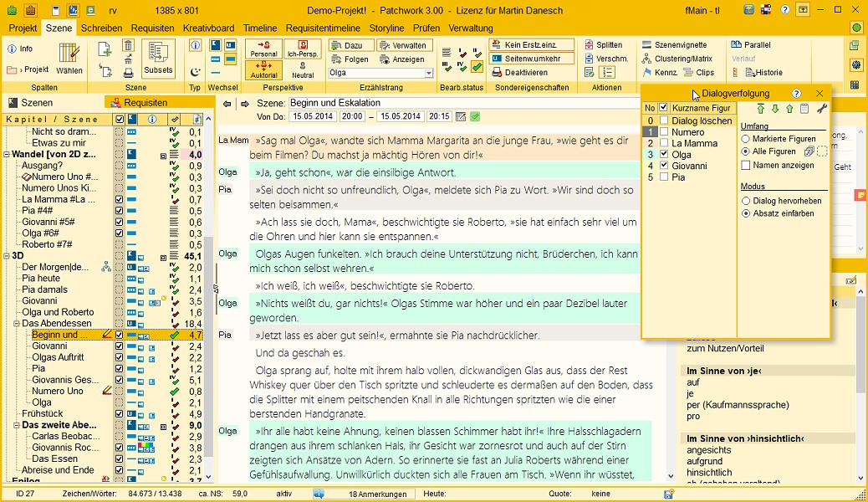868x502 pixels.
Task: Open Parallel view
Action: [x=751, y=45]
